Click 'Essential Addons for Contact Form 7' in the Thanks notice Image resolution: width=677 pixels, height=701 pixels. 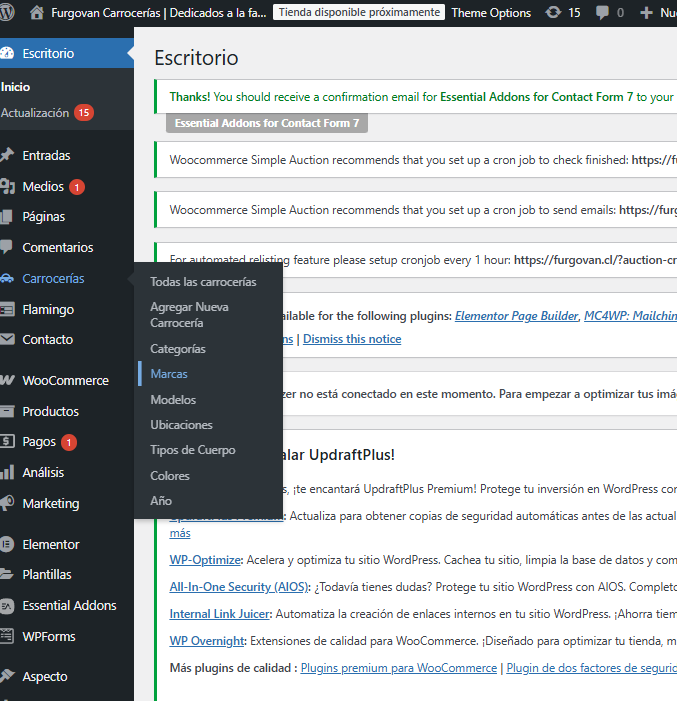pyautogui.click(x=537, y=97)
